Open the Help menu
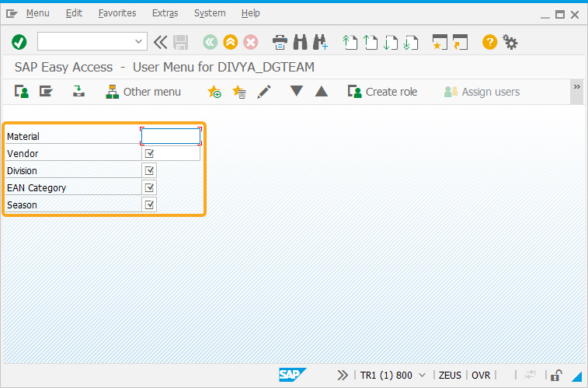The image size is (588, 388). click(x=250, y=13)
